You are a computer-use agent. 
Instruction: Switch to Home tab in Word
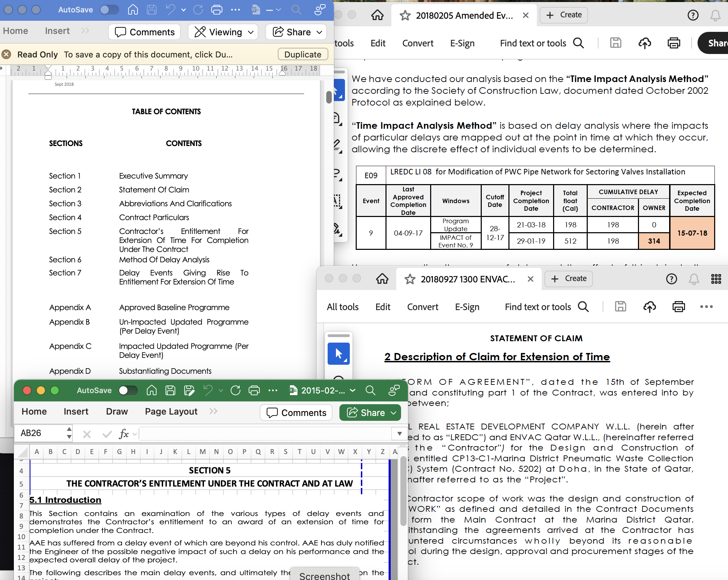(16, 31)
